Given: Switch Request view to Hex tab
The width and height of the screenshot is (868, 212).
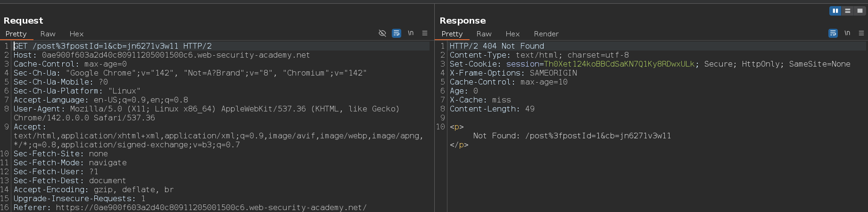Looking at the screenshot, I should click(x=76, y=34).
